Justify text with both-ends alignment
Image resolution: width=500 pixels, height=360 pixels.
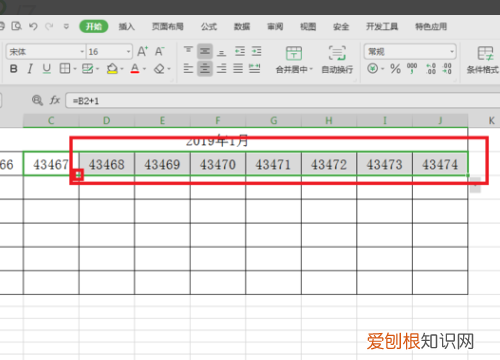tap(238, 69)
